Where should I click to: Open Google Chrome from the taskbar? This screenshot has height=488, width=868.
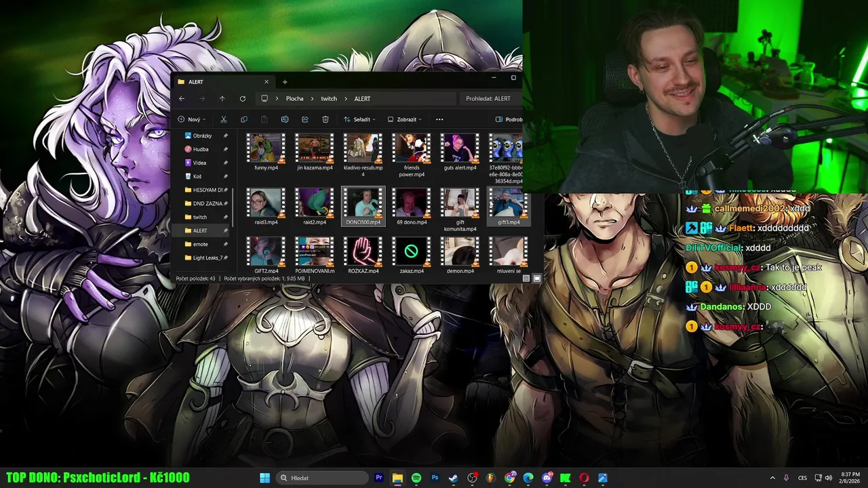[x=509, y=478]
